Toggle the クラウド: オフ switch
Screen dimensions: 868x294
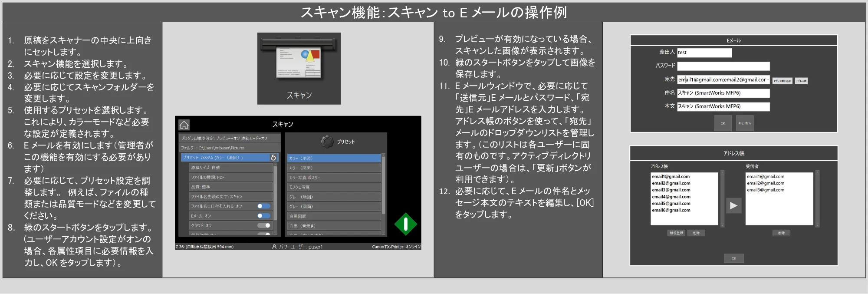tap(264, 225)
